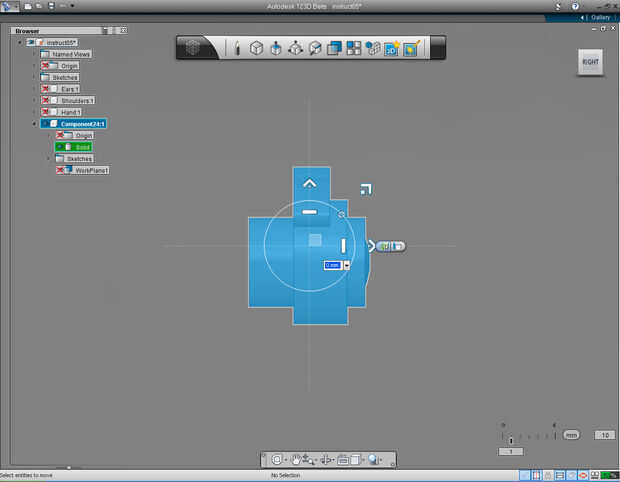
Task: Open the distance value dropdown arrow
Action: pos(347,265)
